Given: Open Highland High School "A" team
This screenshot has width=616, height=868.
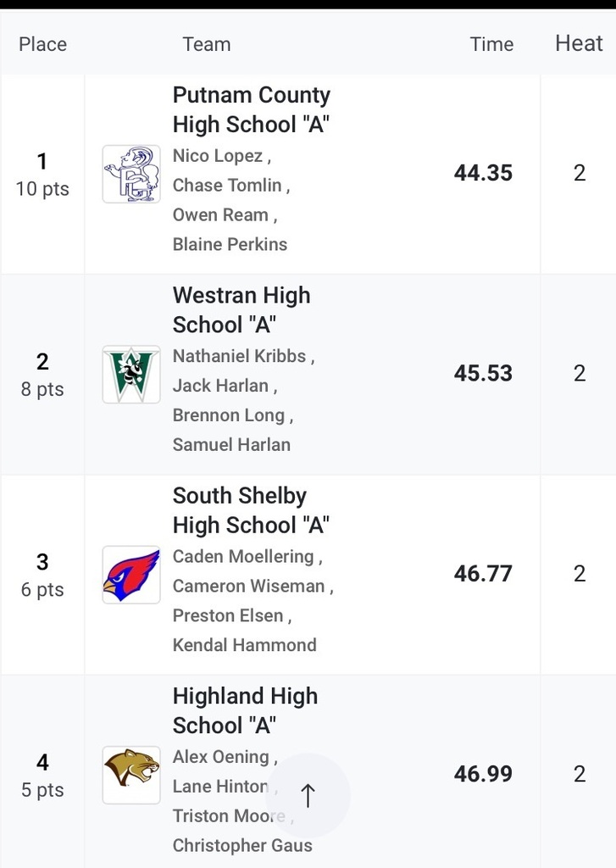Looking at the screenshot, I should pyautogui.click(x=245, y=711).
